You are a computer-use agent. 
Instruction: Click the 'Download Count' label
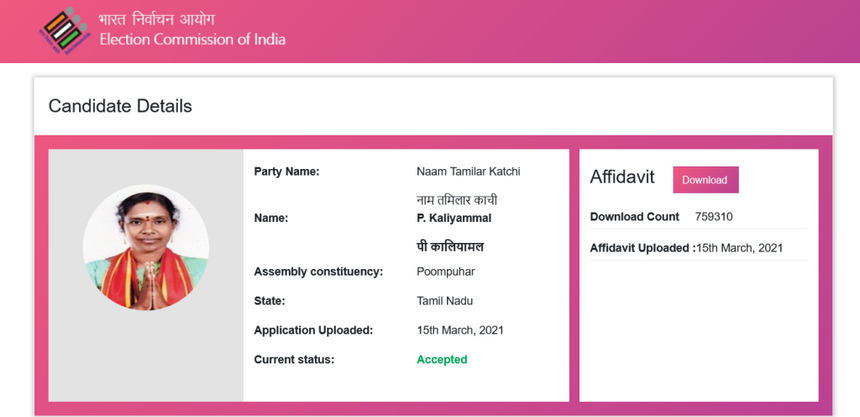pos(634,217)
